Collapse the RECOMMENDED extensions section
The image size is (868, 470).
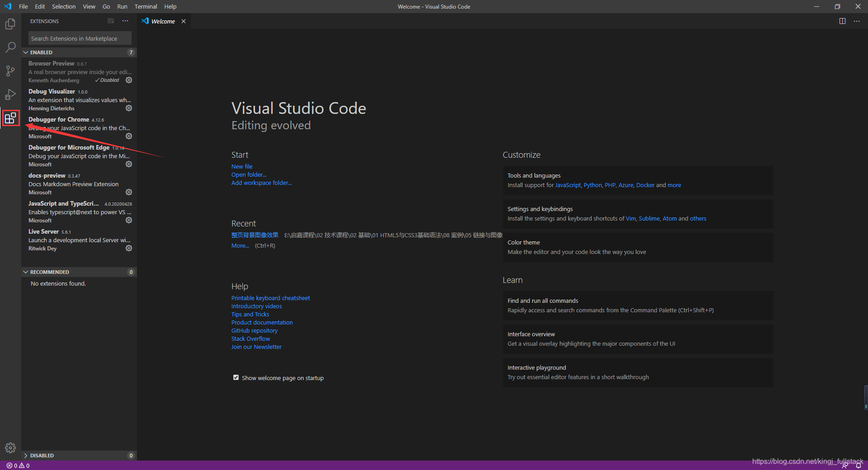pyautogui.click(x=79, y=272)
